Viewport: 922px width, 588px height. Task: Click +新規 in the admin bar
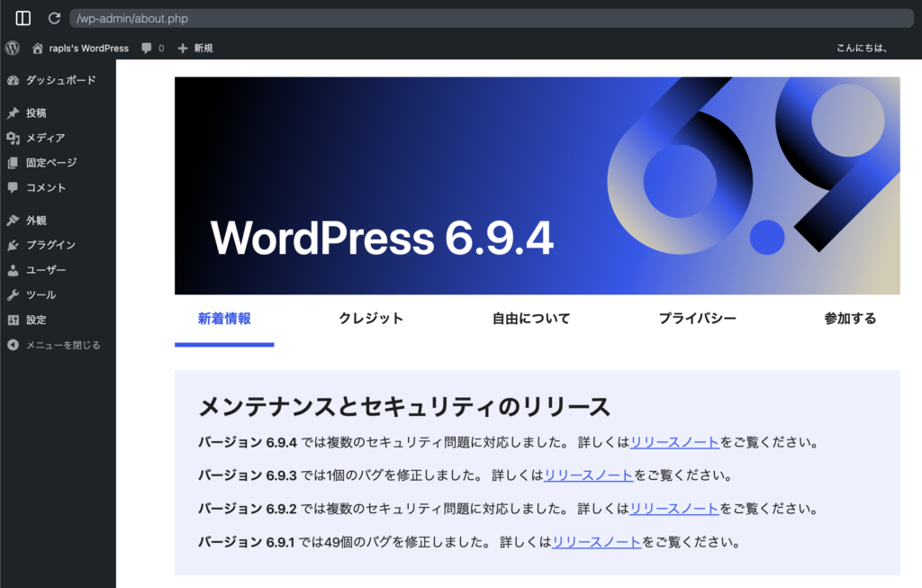194,48
